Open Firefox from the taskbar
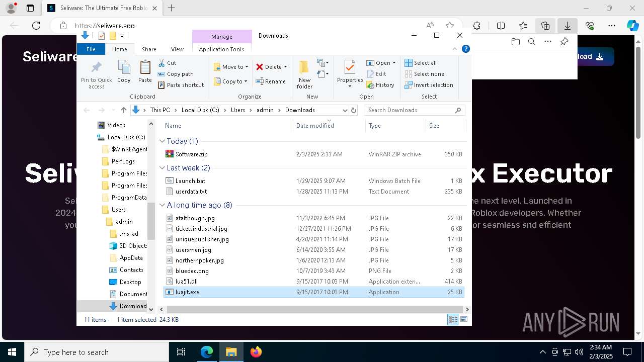 click(x=256, y=352)
